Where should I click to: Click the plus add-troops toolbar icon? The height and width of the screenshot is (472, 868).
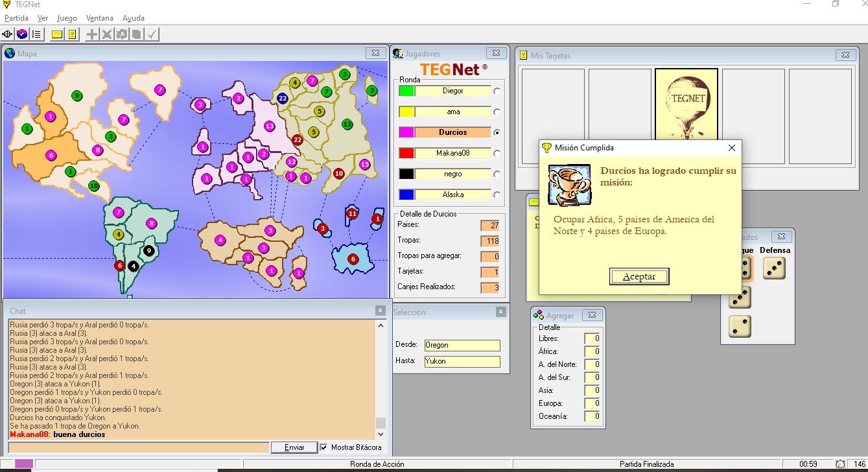[x=93, y=34]
